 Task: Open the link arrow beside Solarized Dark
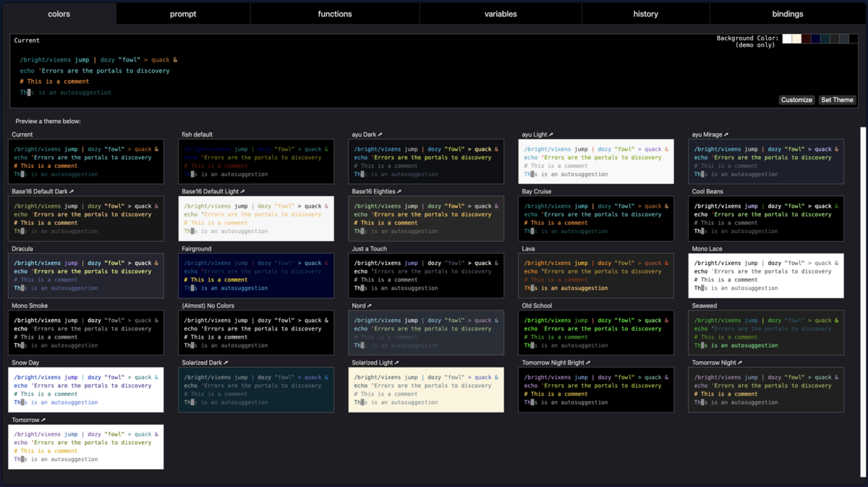(226, 363)
